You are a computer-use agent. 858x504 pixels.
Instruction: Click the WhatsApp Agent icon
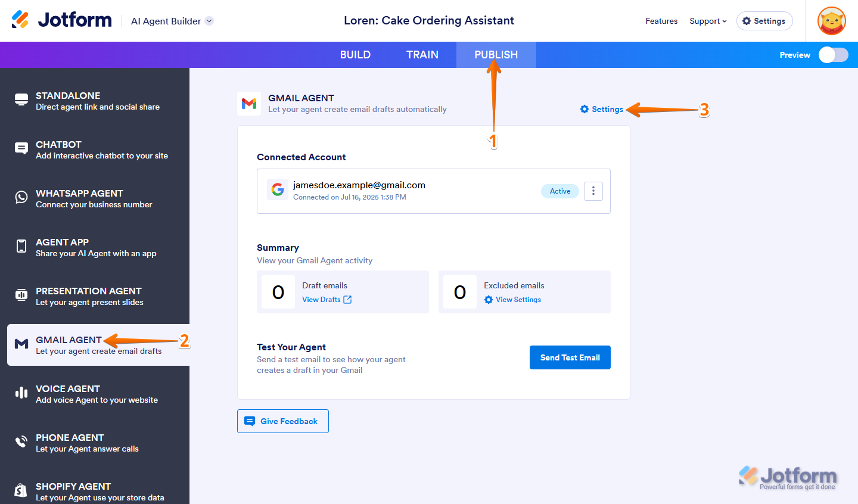tap(21, 197)
